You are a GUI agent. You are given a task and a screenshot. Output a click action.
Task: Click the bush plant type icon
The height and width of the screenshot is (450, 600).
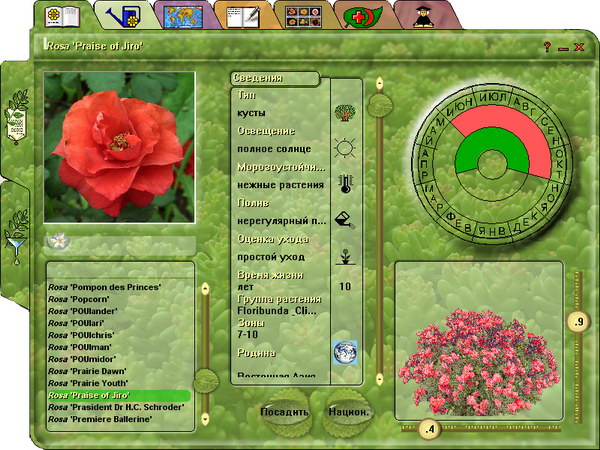click(x=345, y=113)
